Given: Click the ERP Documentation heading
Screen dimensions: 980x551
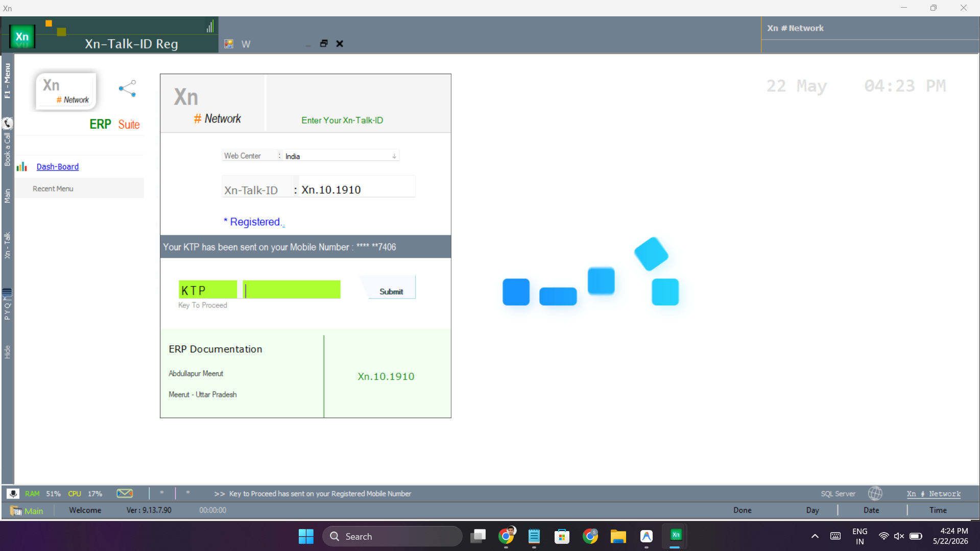Looking at the screenshot, I should tap(216, 349).
